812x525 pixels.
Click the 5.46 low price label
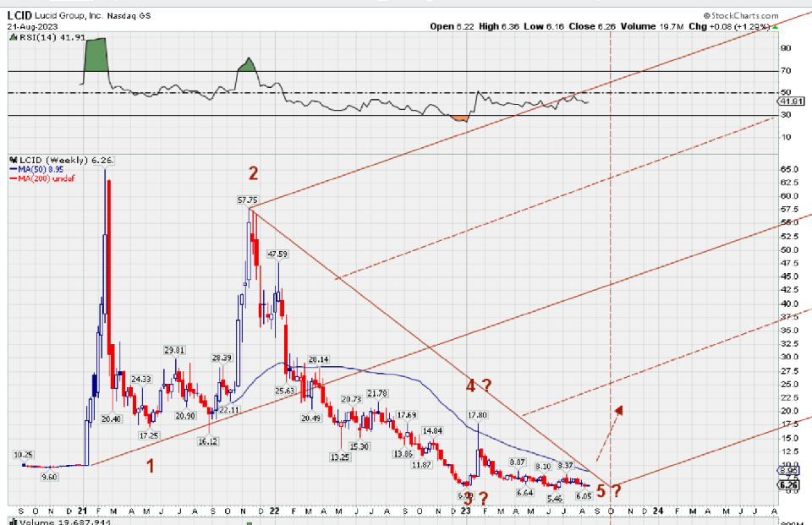coord(555,499)
